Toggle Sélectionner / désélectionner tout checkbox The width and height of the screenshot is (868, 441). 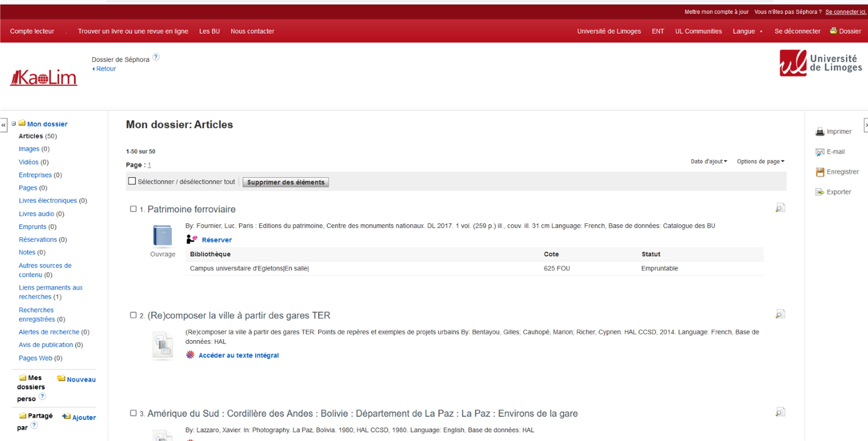(x=132, y=181)
